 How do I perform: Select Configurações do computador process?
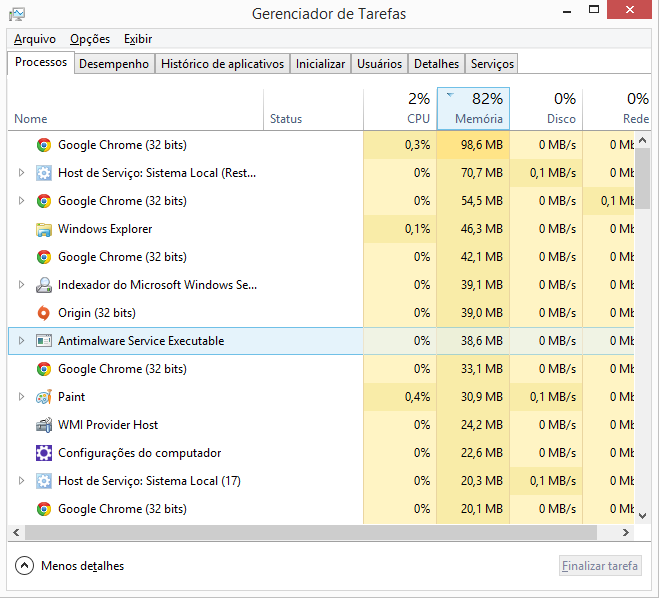pyautogui.click(x=321, y=453)
